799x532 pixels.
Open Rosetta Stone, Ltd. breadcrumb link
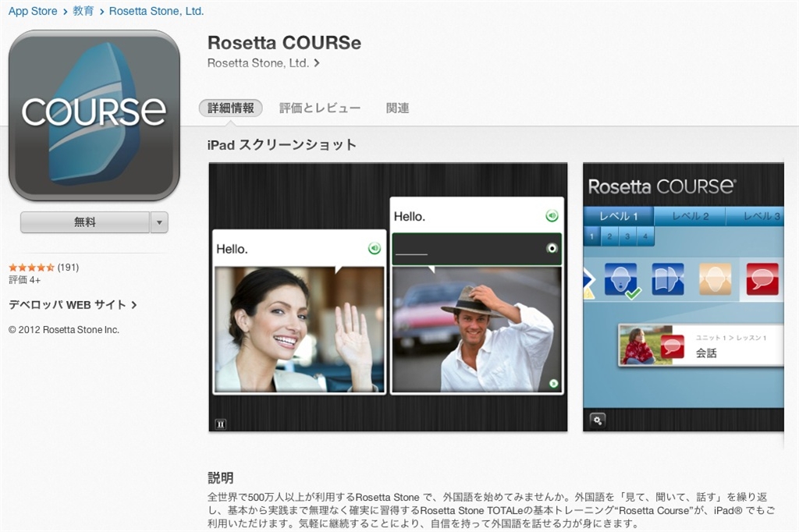[x=156, y=11]
